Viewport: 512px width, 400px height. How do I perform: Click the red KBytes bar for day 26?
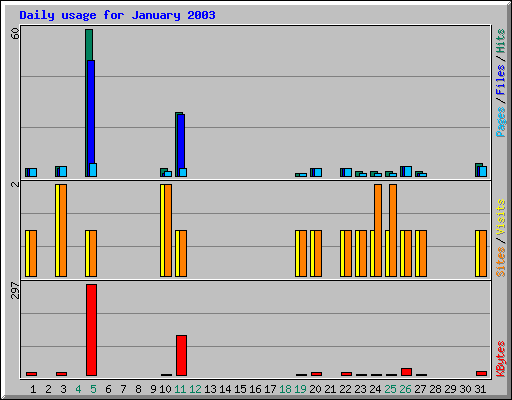[406, 372]
